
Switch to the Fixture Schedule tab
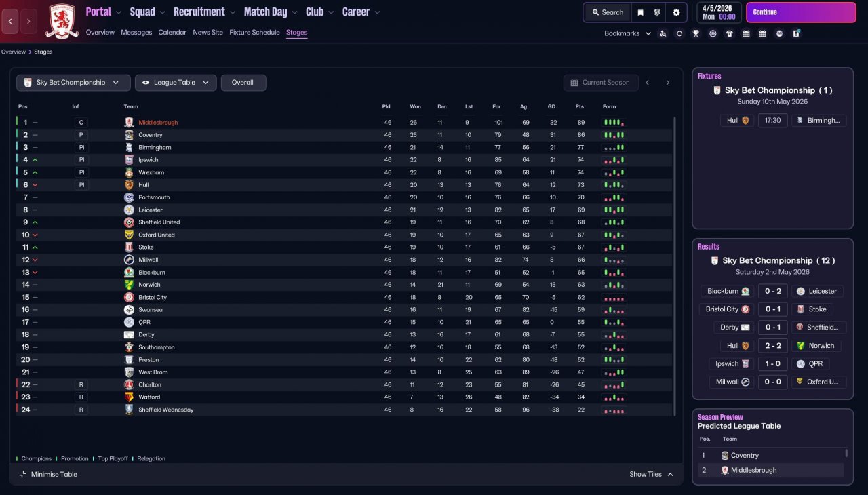click(x=254, y=33)
